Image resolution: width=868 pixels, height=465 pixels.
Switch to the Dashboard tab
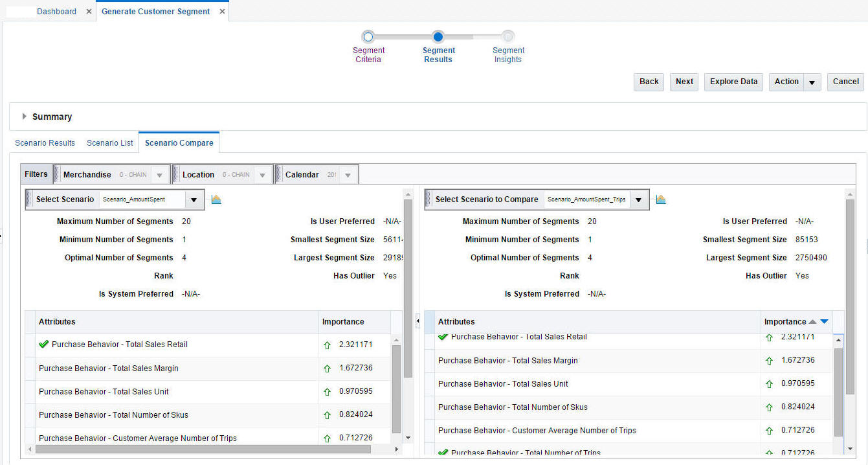[56, 12]
